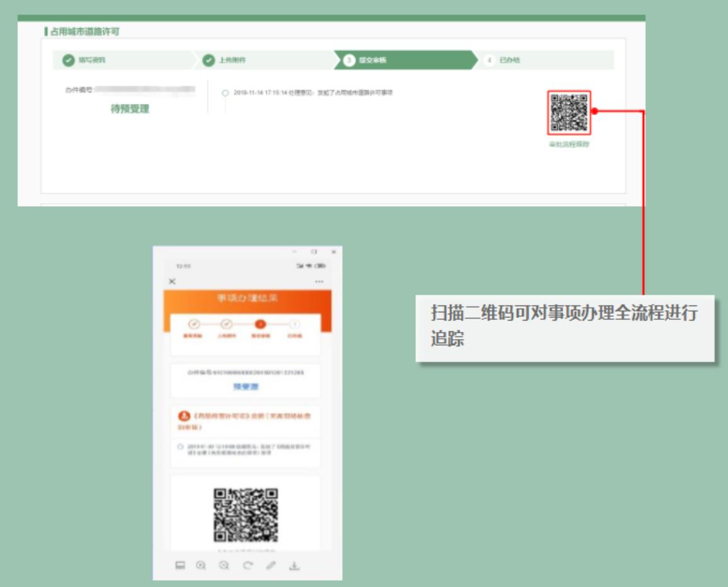Click the 2019-11-14 timeline entry text
Image resolution: width=728 pixels, height=587 pixels.
click(313, 93)
